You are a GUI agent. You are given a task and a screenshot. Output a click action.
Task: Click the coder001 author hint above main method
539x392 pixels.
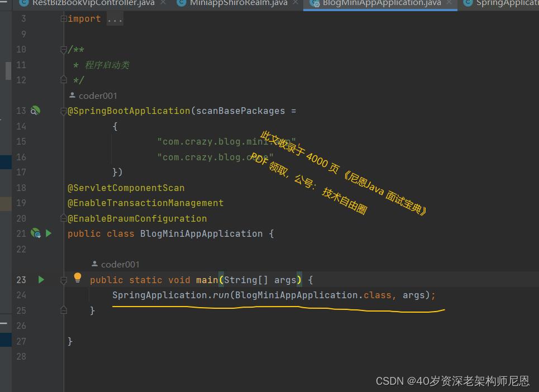120,264
